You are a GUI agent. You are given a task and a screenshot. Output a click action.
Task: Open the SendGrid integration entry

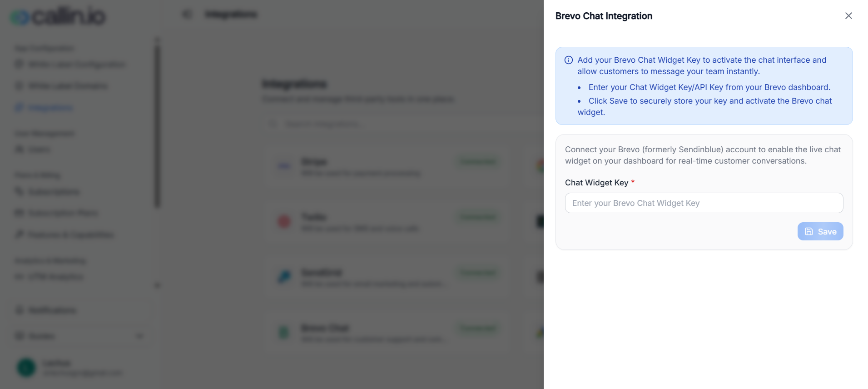[x=387, y=277]
